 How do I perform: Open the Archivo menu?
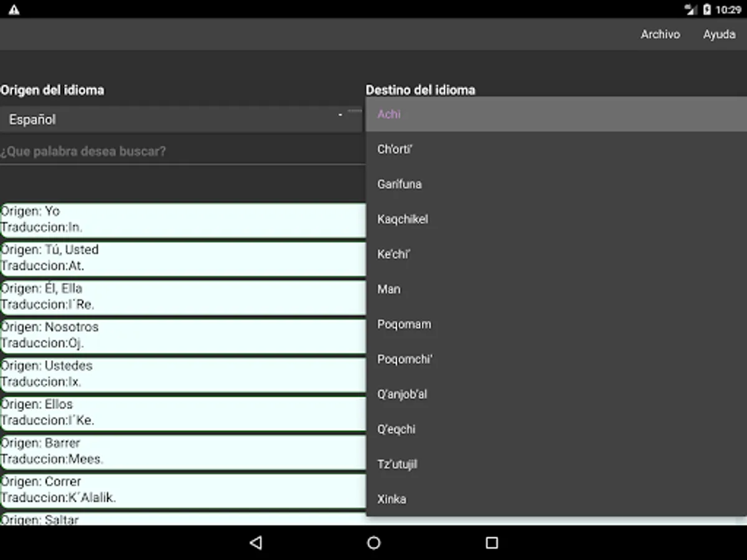(x=660, y=34)
